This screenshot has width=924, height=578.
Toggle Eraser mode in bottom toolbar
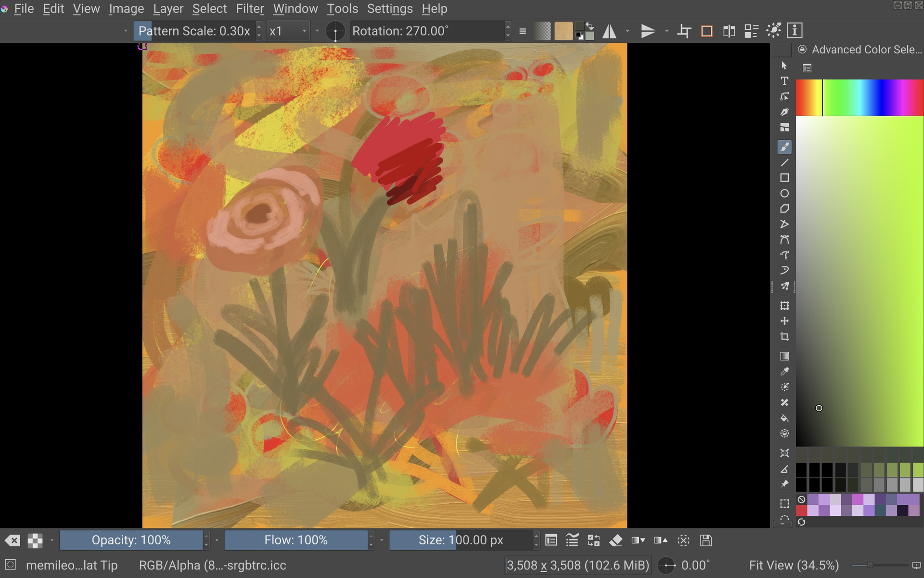616,540
